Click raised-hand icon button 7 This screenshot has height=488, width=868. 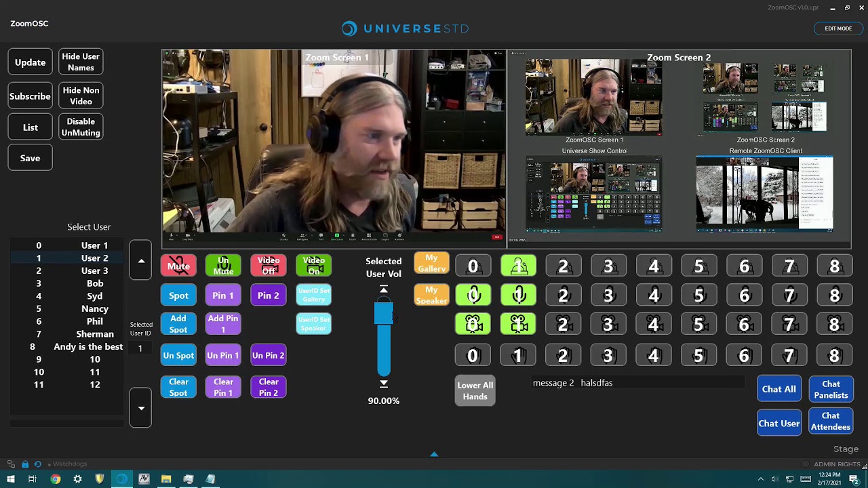[789, 355]
